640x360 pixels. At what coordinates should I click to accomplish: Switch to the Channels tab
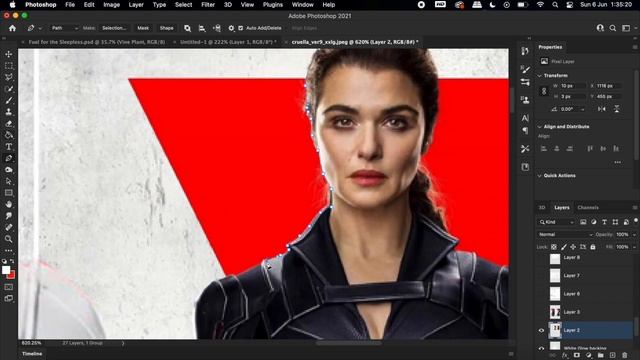588,208
